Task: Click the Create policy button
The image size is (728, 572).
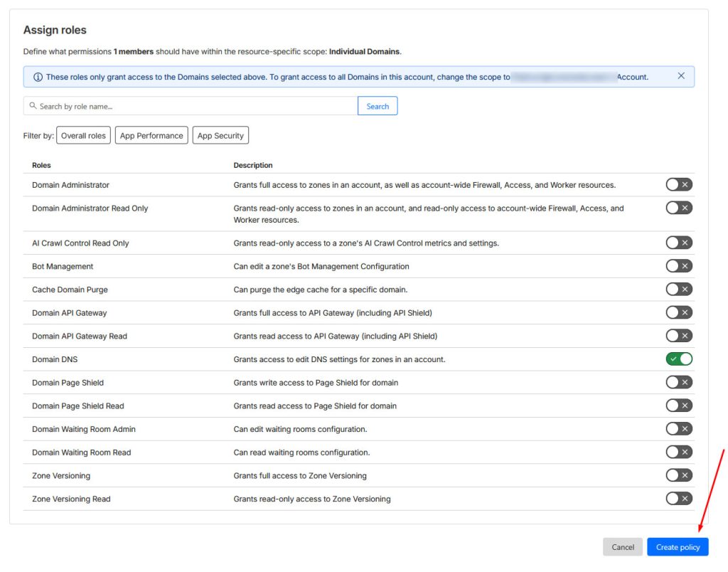Action: pyautogui.click(x=678, y=547)
